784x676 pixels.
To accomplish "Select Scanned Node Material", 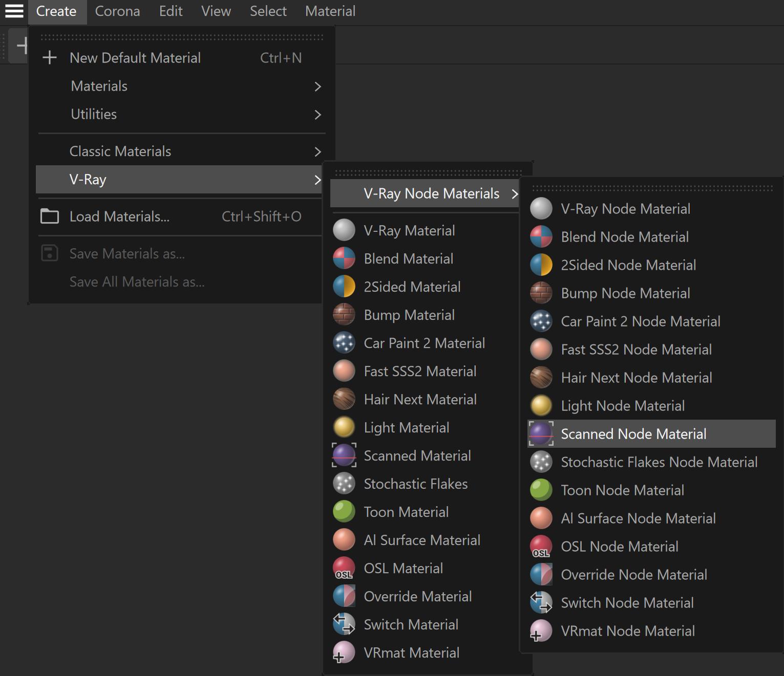I will tap(651, 434).
